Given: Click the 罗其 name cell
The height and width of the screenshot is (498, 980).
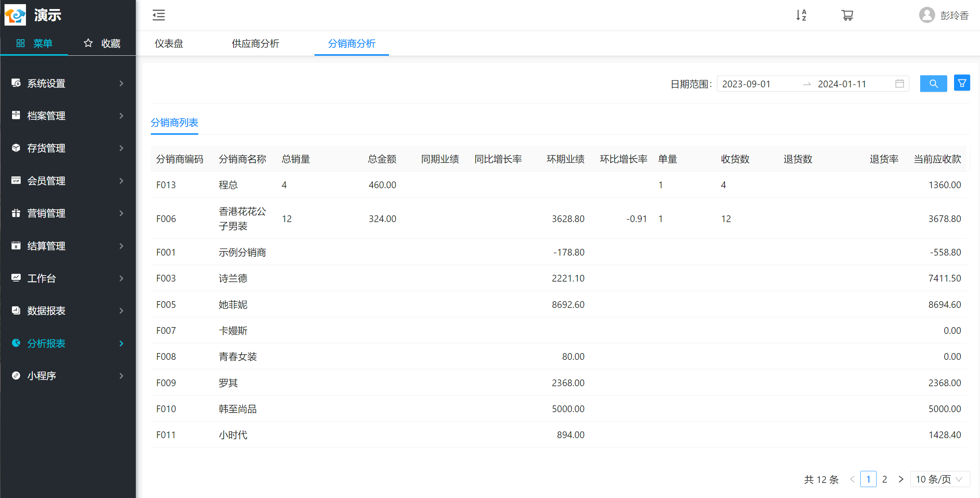Looking at the screenshot, I should point(228,383).
